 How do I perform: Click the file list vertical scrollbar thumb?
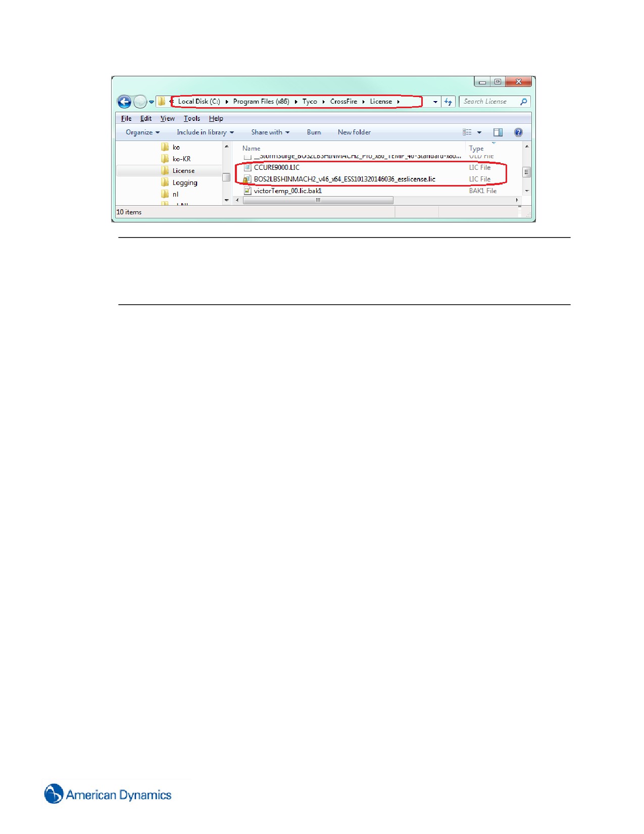point(526,172)
